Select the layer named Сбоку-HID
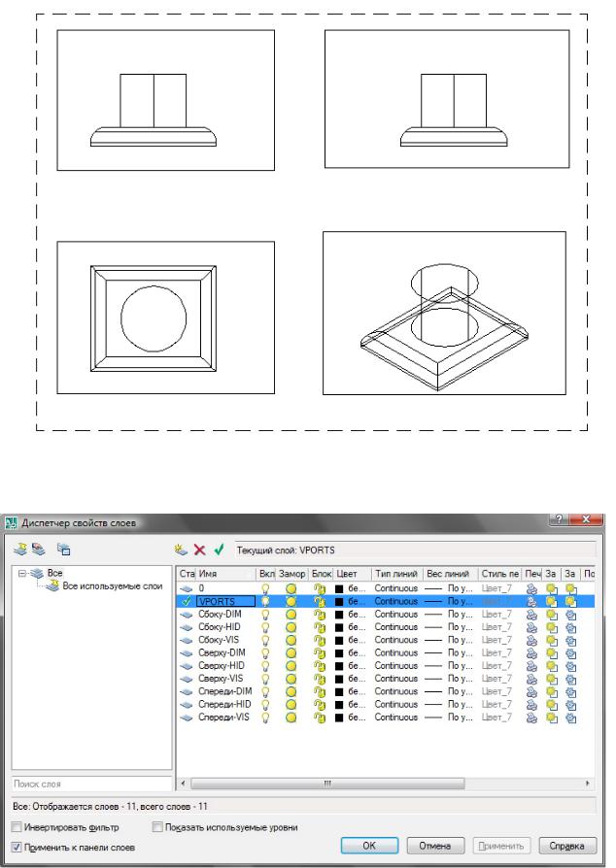The width and height of the screenshot is (616, 868). [220, 627]
